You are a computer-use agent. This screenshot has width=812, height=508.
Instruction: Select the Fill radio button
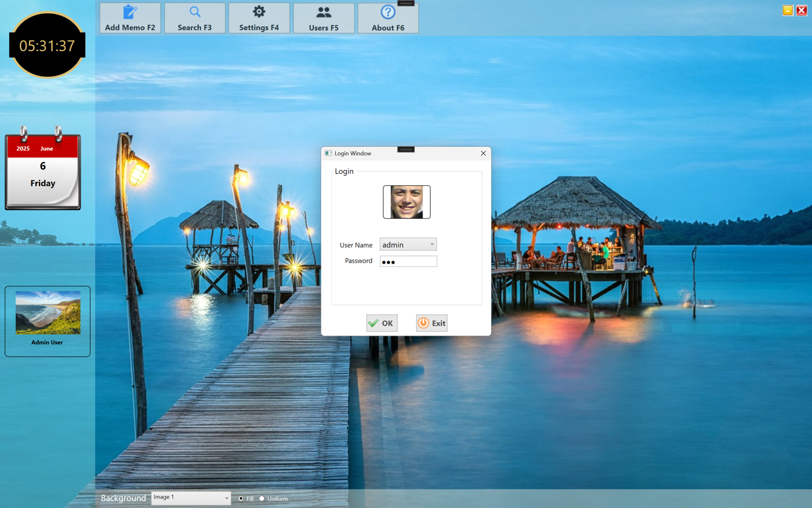click(x=241, y=499)
